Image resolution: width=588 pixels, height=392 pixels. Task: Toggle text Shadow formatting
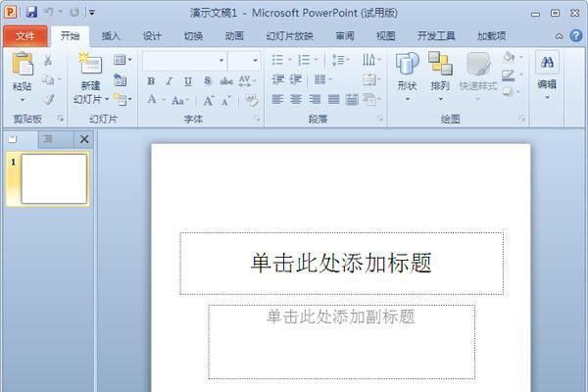pos(208,81)
